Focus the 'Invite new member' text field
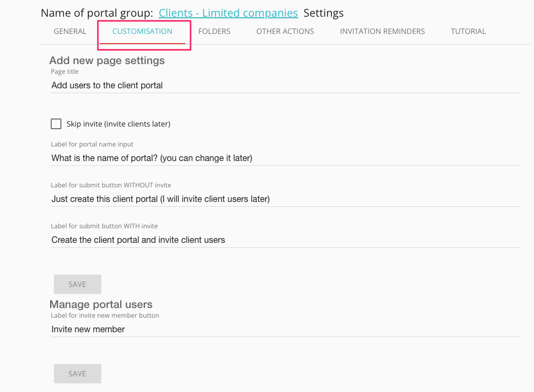This screenshot has height=392, width=534. coord(285,330)
